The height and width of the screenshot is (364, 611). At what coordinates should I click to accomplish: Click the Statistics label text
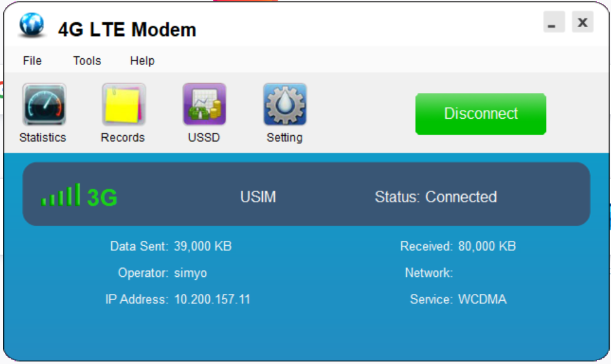[43, 138]
